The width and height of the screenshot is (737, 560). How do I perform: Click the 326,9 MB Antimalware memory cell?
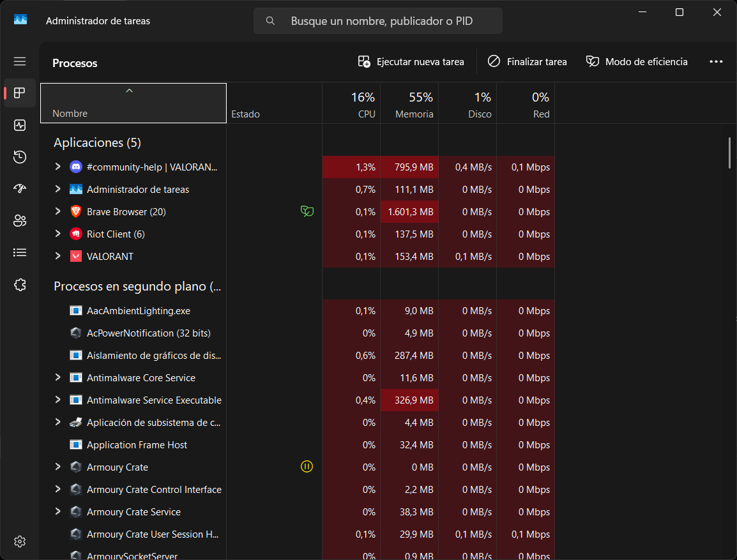pyautogui.click(x=409, y=400)
